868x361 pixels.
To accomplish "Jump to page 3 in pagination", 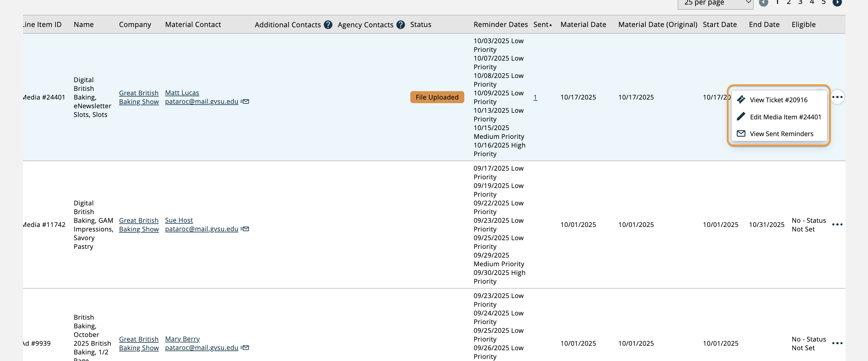I will coord(800,2).
